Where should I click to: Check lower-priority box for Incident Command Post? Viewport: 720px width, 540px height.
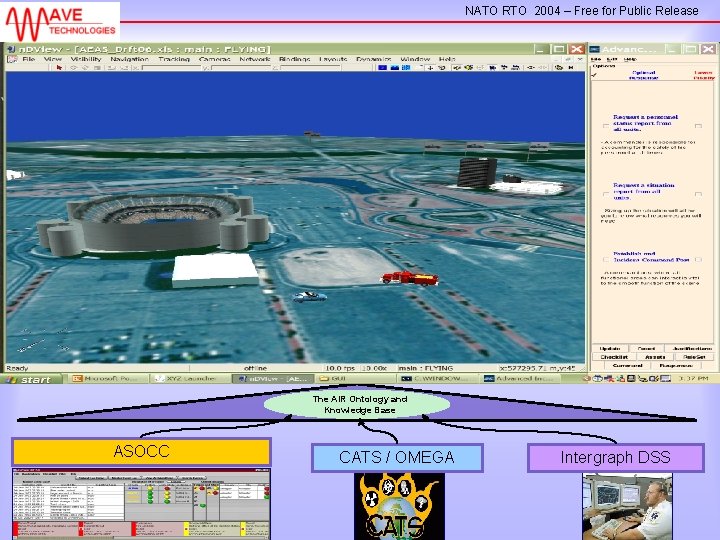click(x=698, y=259)
